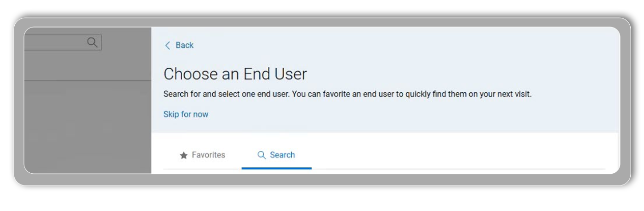Click the gray tab-strip divider line at far right

tap(585, 169)
